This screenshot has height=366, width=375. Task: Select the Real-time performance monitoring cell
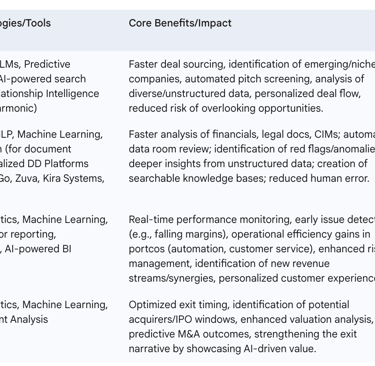click(252, 249)
